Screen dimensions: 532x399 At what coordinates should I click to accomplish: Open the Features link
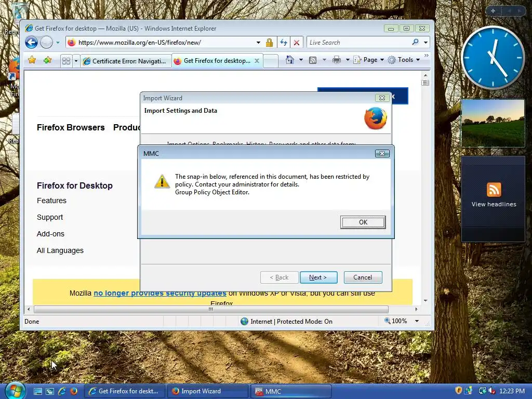[51, 201]
